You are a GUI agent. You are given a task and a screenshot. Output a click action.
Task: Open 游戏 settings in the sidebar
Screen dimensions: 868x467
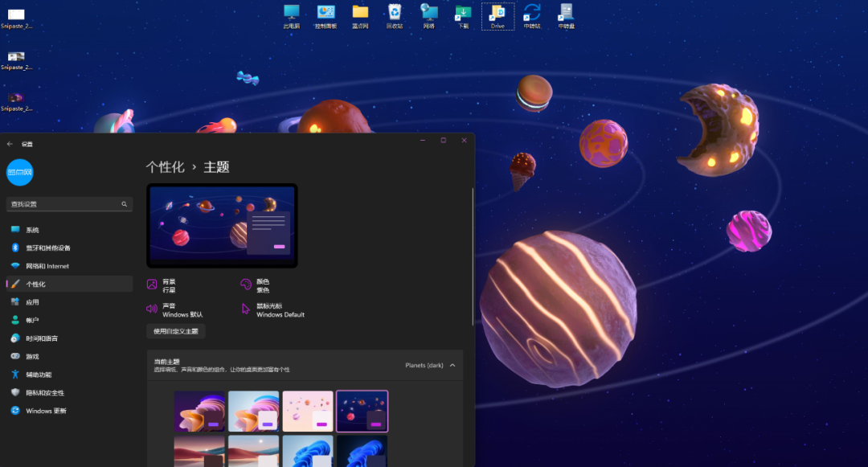click(69, 356)
